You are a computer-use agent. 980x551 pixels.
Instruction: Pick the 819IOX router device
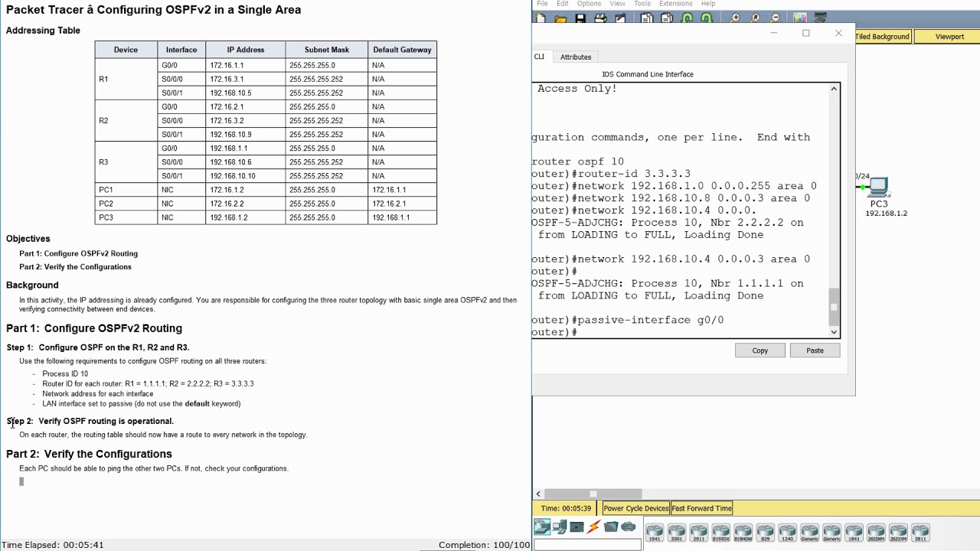coord(721,532)
